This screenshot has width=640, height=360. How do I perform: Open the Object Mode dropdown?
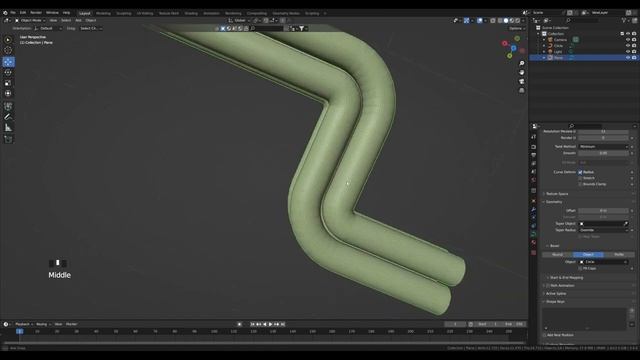[x=31, y=20]
